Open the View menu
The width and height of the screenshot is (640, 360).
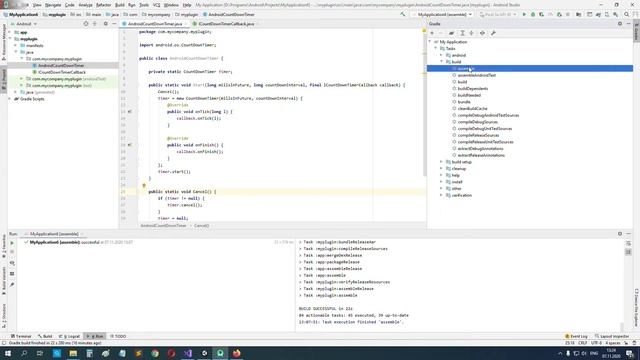[37, 5]
